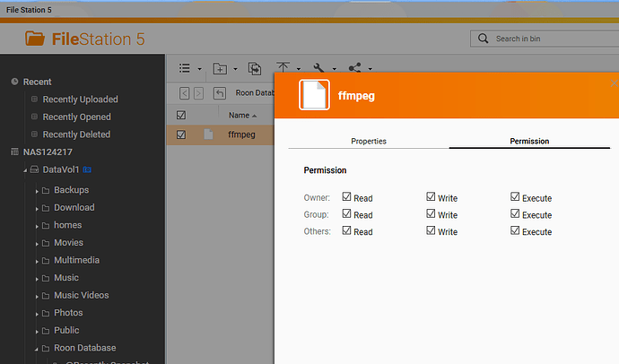This screenshot has width=619, height=364.
Task: Open the Music folder
Action: 66,278
